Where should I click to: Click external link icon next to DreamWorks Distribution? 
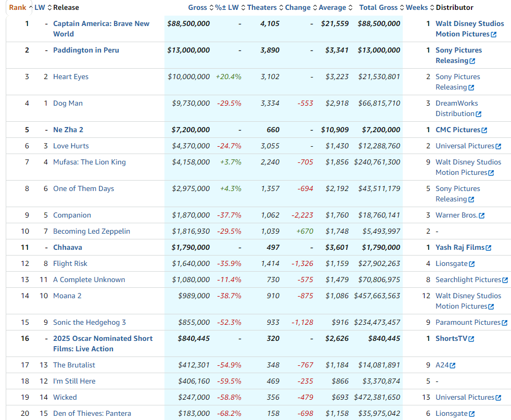point(479,114)
